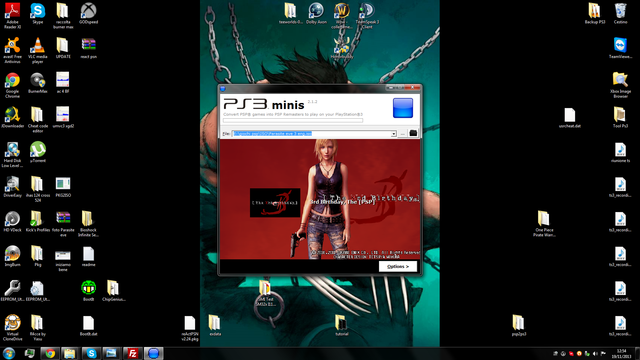The image size is (640, 360).
Task: Click the conversion progress bar under the subtitle
Action: [293, 120]
